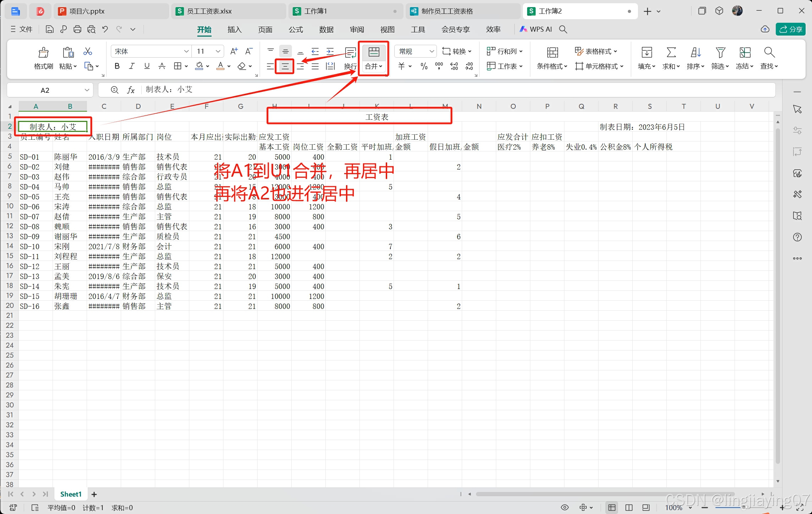Expand the font size 11 dropdown
Screen dimensions: 812x514
(218, 52)
